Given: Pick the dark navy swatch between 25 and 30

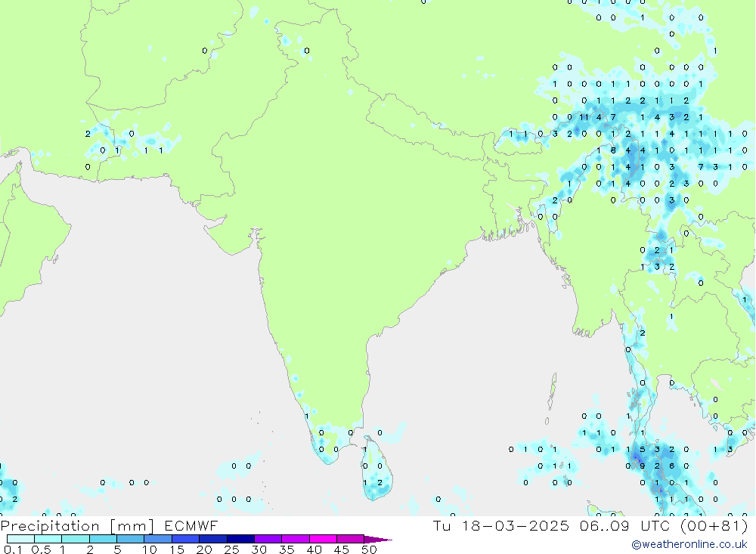Looking at the screenshot, I should pyautogui.click(x=240, y=539).
